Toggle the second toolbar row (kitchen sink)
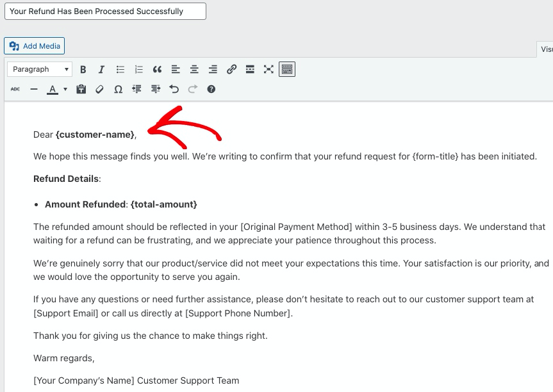The height and width of the screenshot is (392, 553). point(287,69)
